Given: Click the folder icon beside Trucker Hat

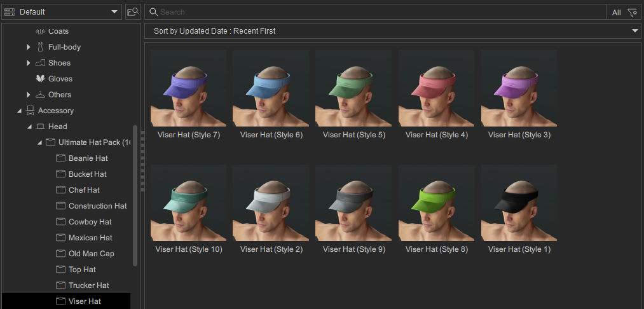Looking at the screenshot, I should (61, 285).
